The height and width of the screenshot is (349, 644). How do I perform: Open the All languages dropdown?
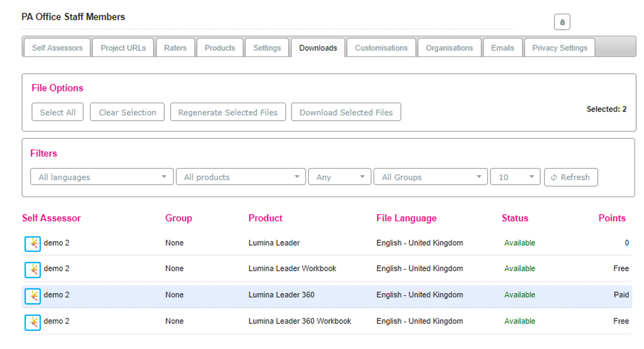102,177
